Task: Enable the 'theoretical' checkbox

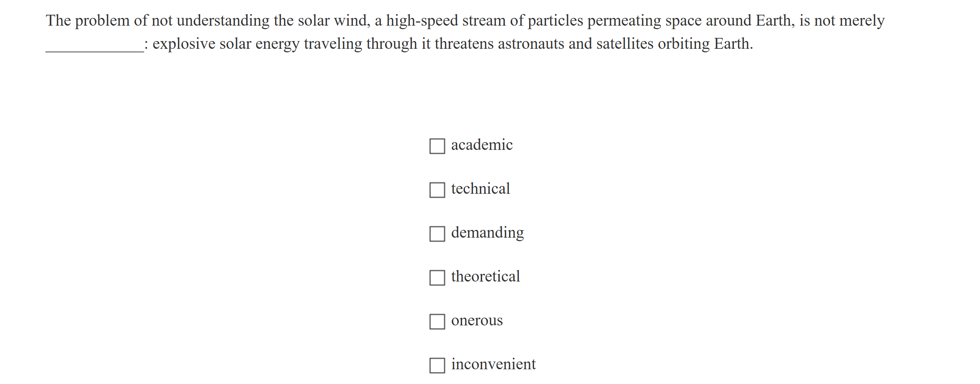Action: click(x=437, y=278)
